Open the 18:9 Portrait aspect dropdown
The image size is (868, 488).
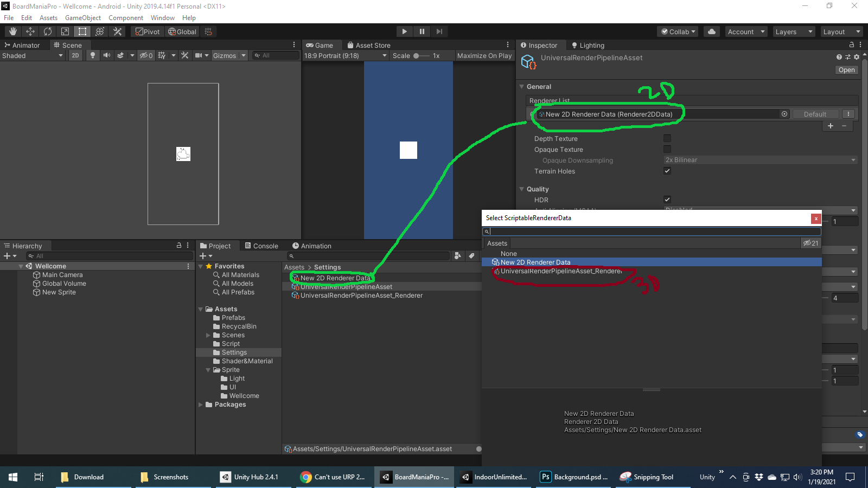click(x=346, y=55)
